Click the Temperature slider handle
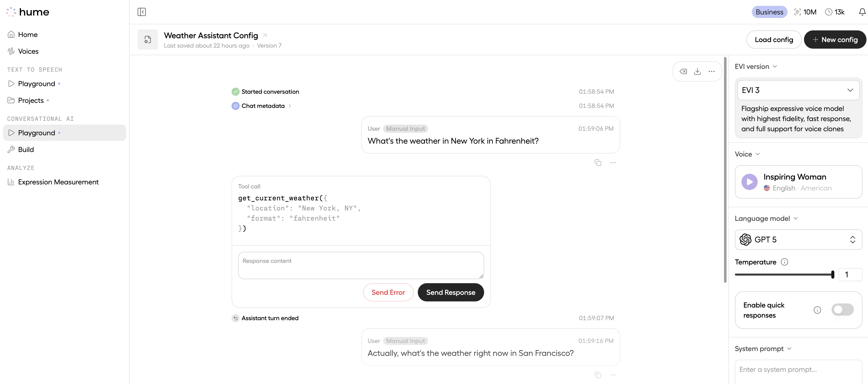Screen dimensions: 868x384 [832, 274]
